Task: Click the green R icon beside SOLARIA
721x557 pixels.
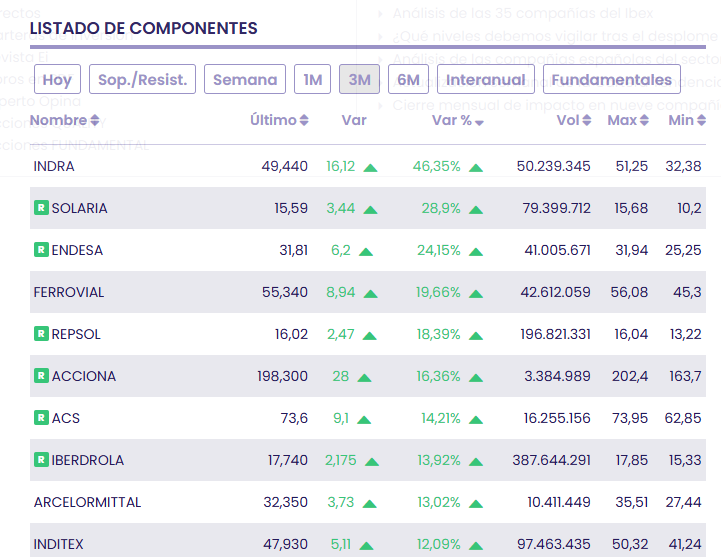Action: click(41, 208)
